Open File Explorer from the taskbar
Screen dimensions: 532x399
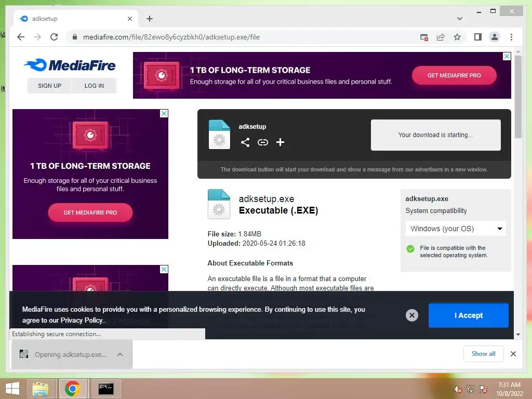point(41,389)
